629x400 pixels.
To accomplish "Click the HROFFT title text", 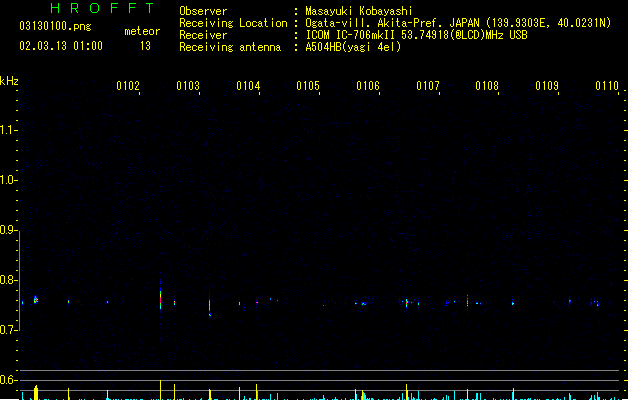I will (x=103, y=8).
